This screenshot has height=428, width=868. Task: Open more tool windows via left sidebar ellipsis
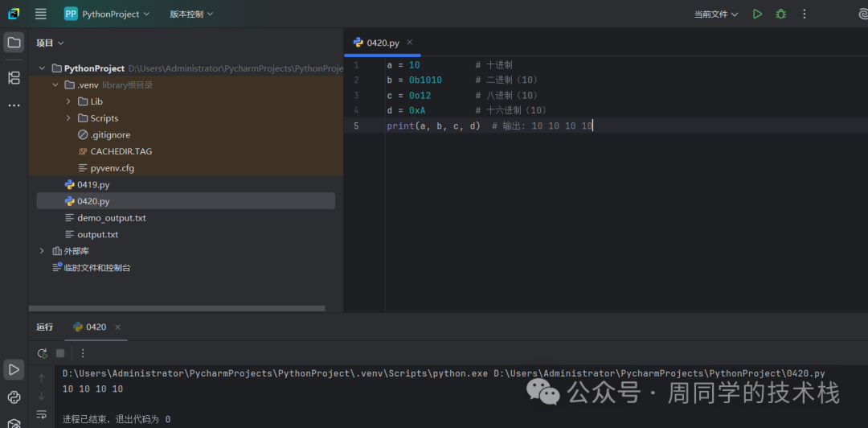click(14, 105)
